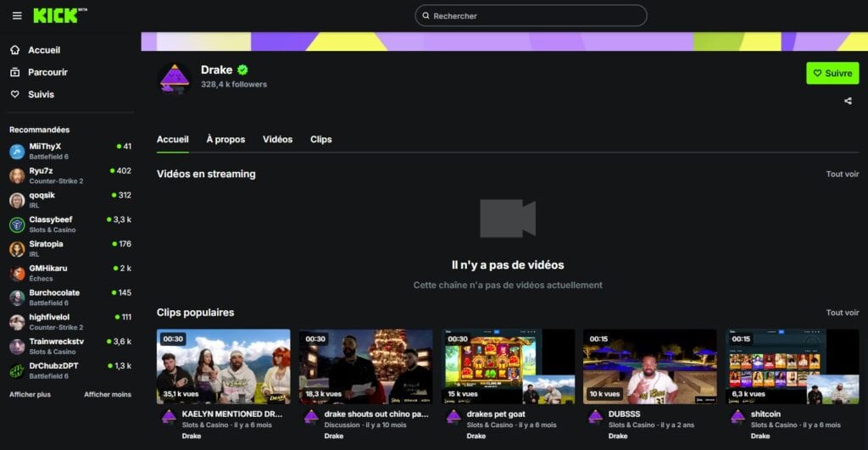Click MiiThyX avatar in sidebar
The width and height of the screenshot is (868, 450).
point(17,151)
